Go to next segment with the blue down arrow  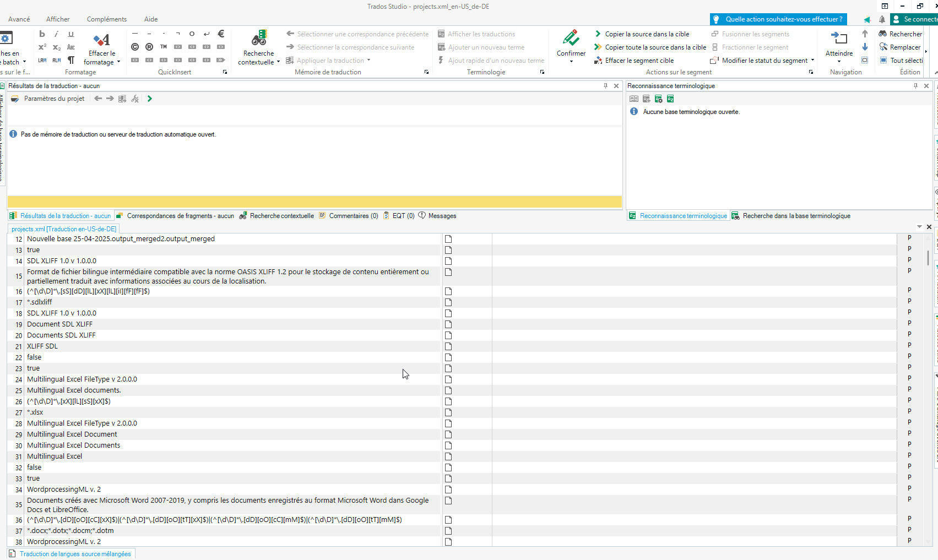[x=865, y=47]
